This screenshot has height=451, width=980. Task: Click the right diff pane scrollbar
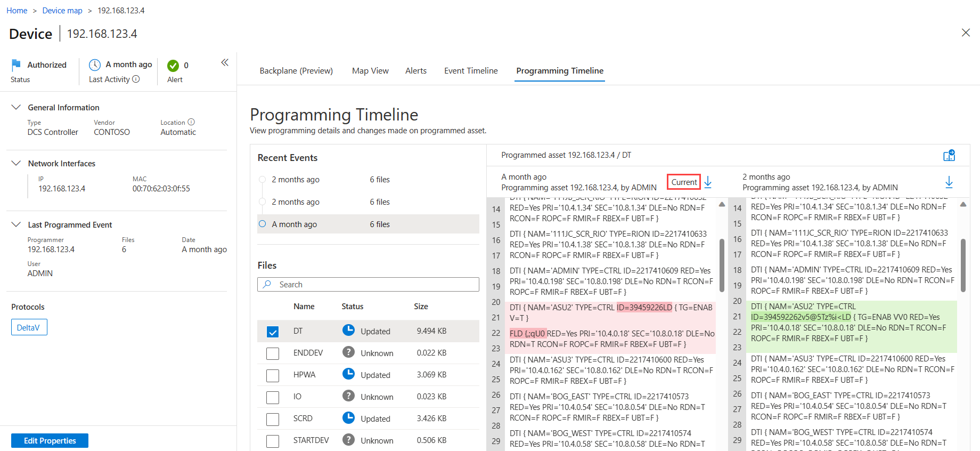[x=963, y=265]
